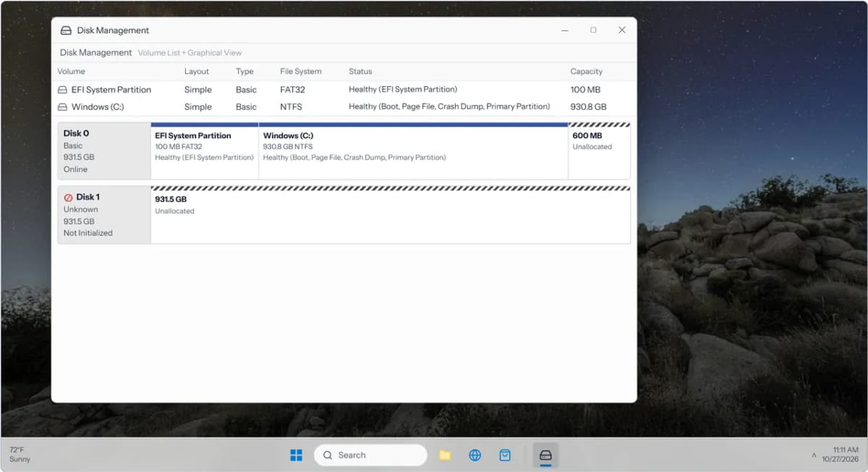Screen dimensions: 868x472
Task: Click the FAT32 file system cell
Action: click(293, 90)
